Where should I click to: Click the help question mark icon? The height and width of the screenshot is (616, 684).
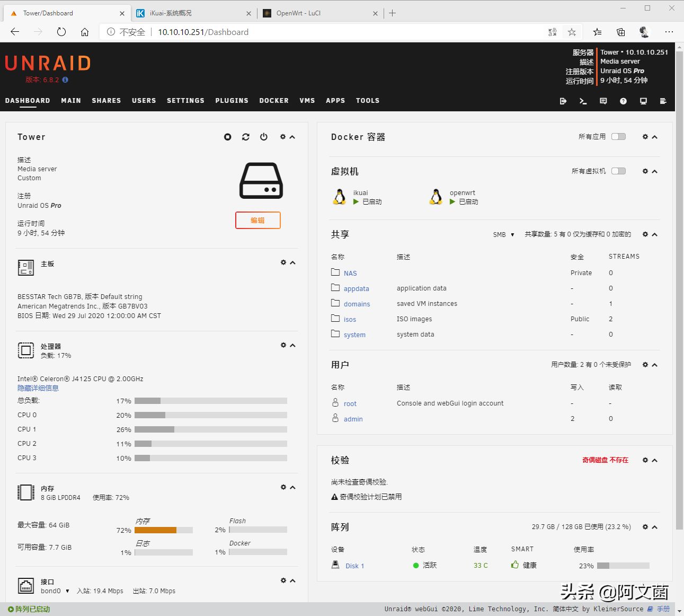624,101
